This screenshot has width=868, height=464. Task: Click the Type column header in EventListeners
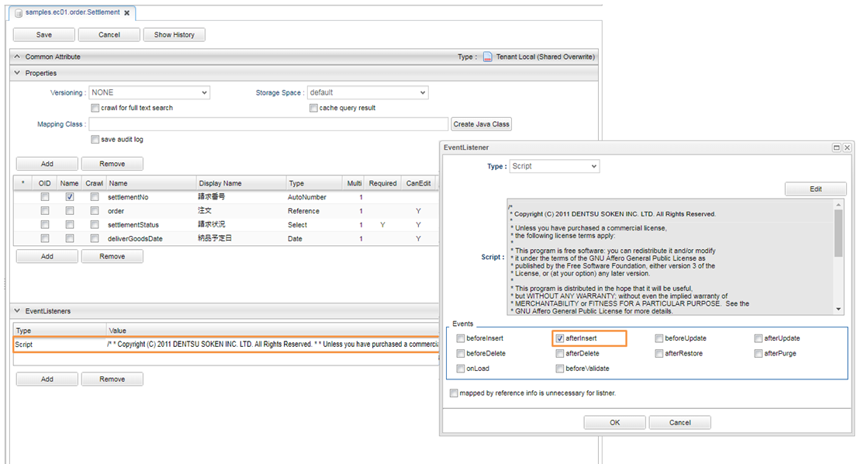pyautogui.click(x=60, y=331)
